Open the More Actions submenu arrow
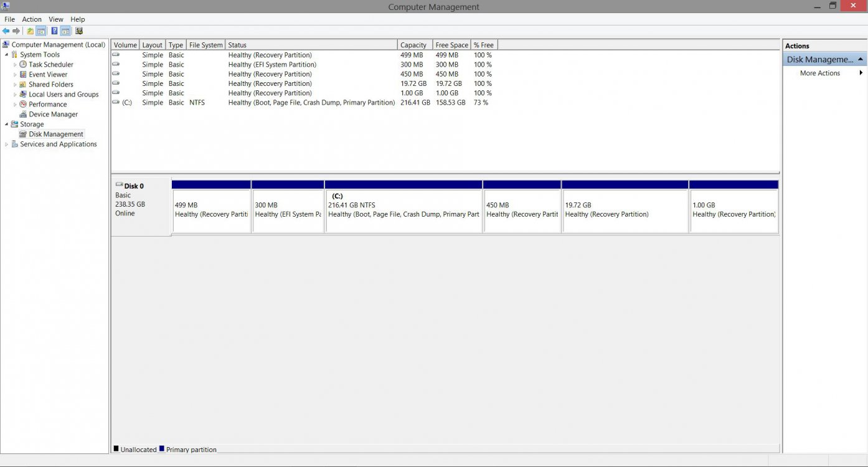This screenshot has width=868, height=467. 861,73
